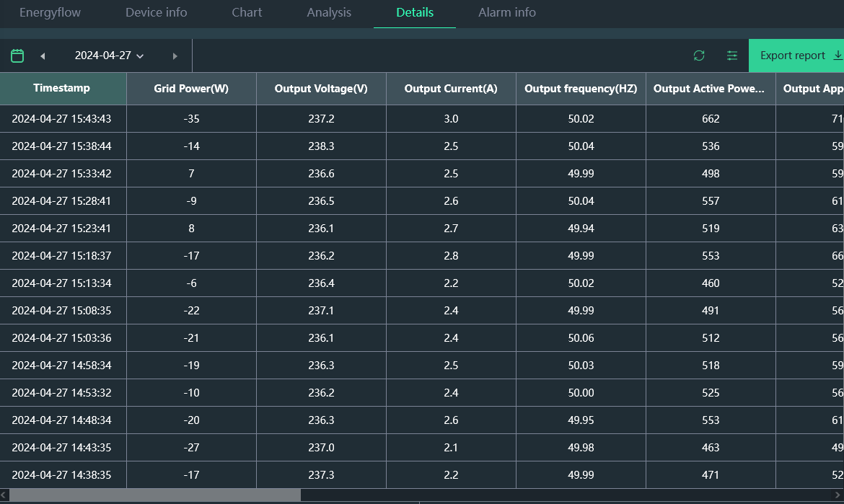Open the Device info tab
The image size is (844, 504).
(x=156, y=12)
